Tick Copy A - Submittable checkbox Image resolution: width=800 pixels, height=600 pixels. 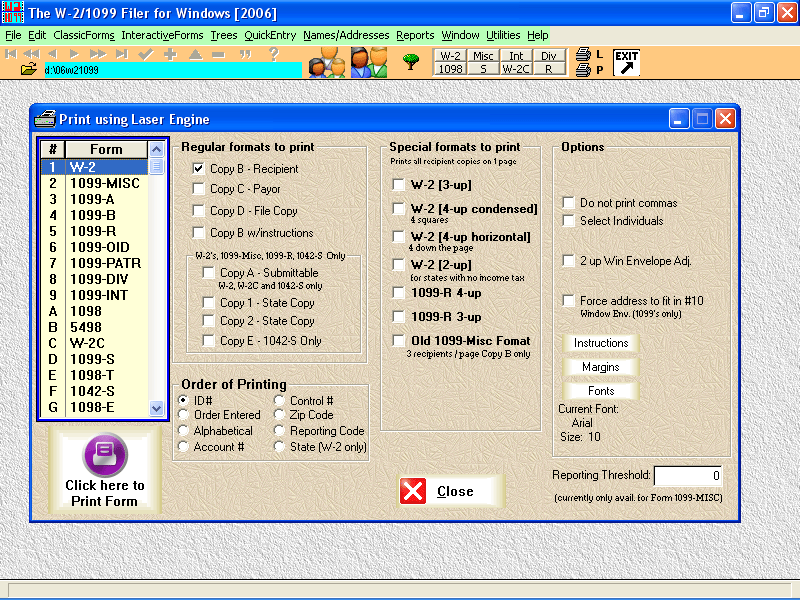tap(208, 272)
